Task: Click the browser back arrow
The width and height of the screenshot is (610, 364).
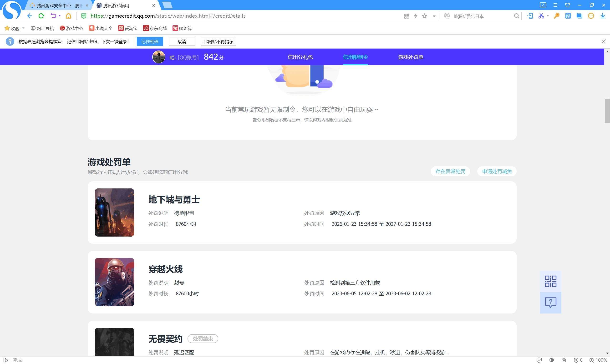Action: (x=30, y=16)
